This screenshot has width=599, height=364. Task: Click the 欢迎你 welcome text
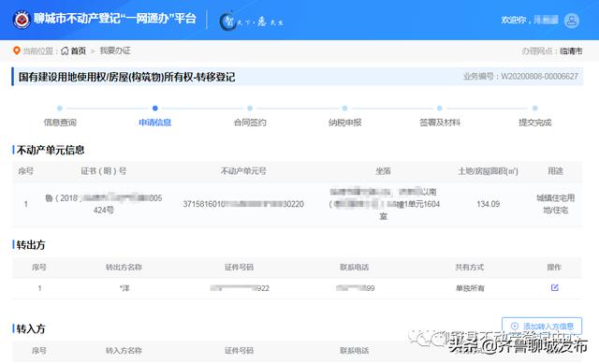514,20
